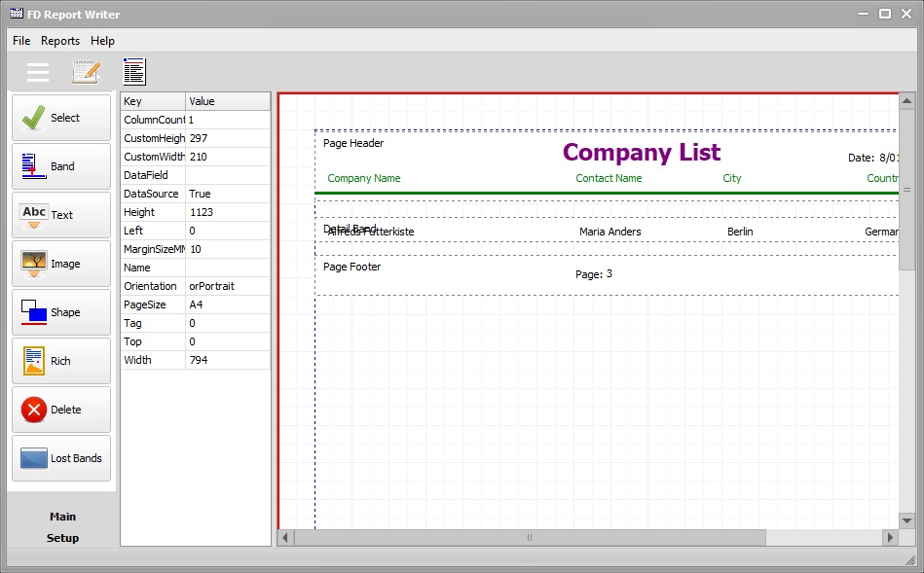Select the Contact Name column heading
This screenshot has height=573, width=924.
click(609, 178)
